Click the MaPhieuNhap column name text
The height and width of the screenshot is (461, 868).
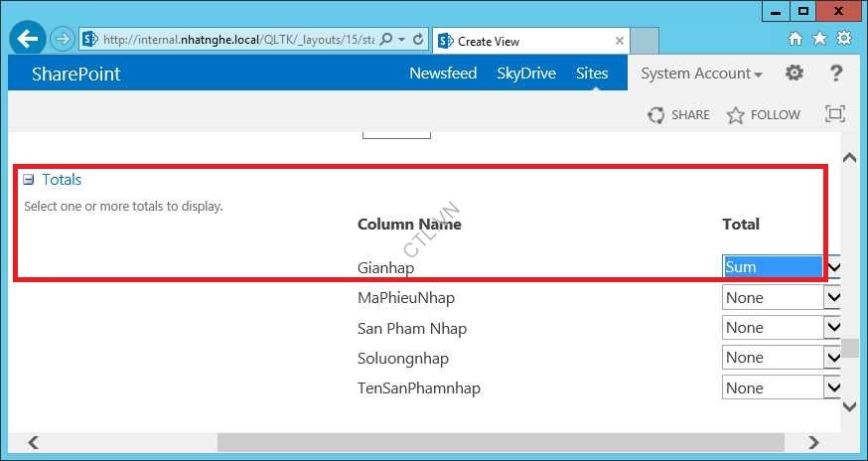(406, 297)
